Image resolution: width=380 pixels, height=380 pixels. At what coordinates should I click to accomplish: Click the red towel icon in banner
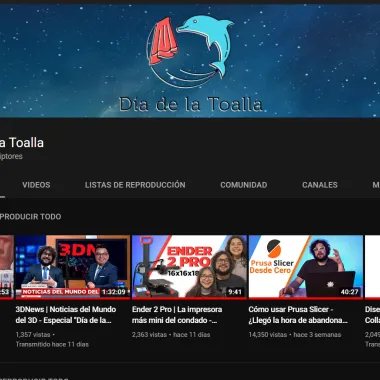pyautogui.click(x=163, y=41)
